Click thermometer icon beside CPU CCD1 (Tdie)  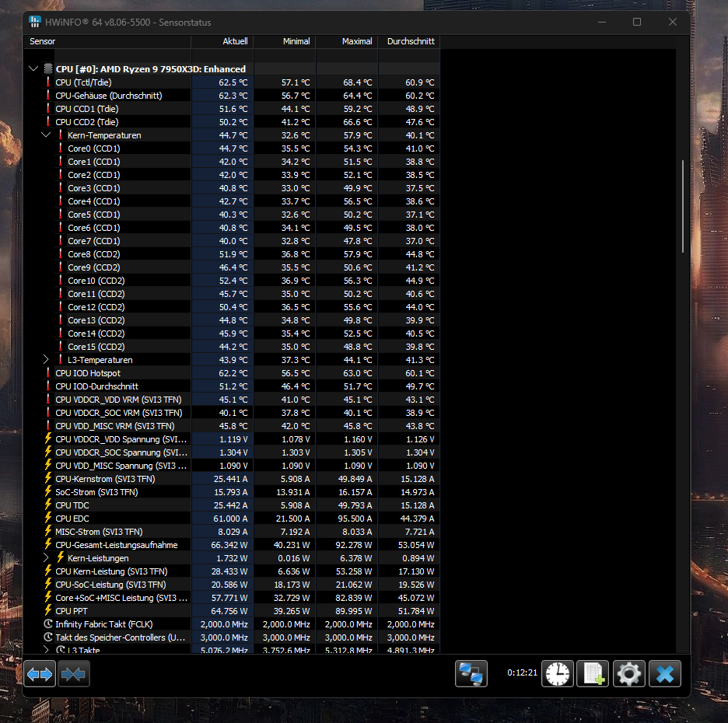click(x=47, y=109)
